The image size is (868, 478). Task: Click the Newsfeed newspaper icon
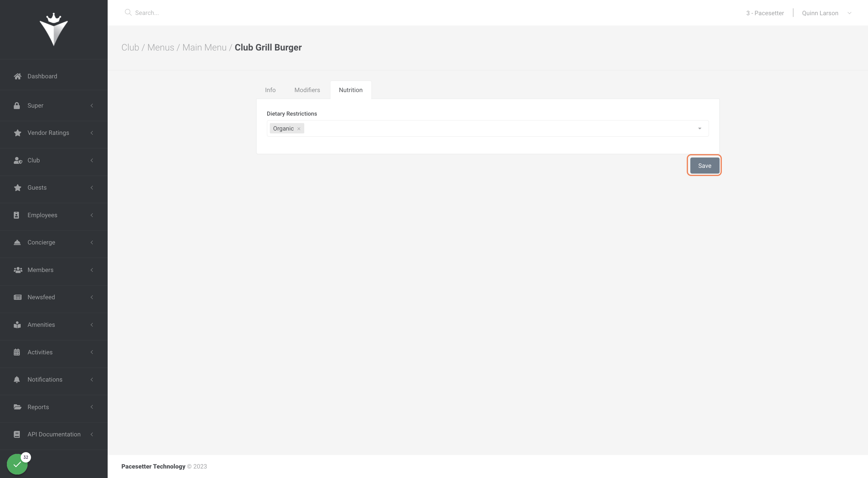pyautogui.click(x=18, y=297)
